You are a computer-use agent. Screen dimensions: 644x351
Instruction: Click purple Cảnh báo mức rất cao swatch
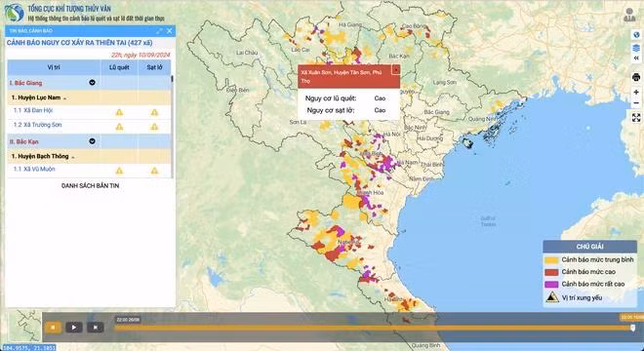[551, 284]
